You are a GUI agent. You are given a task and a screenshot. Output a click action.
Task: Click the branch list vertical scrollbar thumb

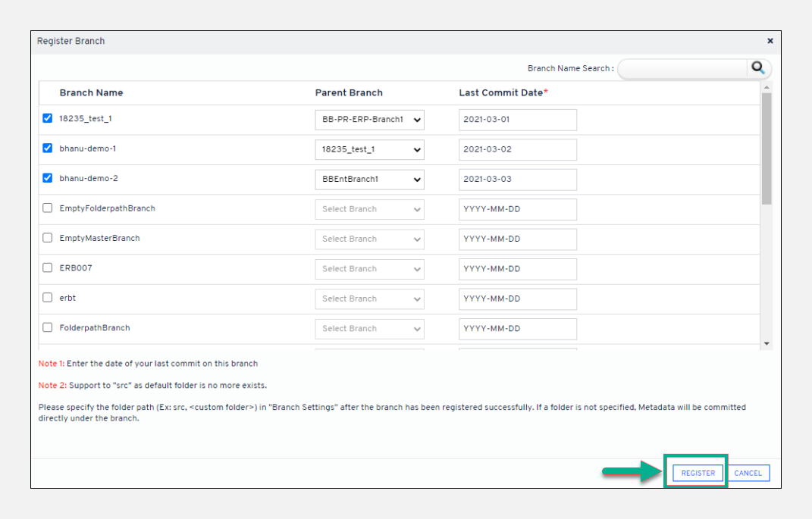767,148
